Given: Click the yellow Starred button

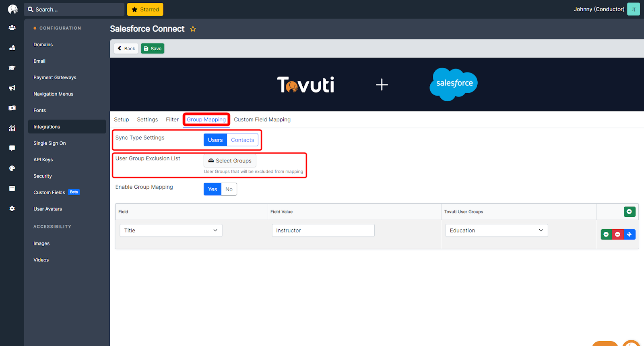Looking at the screenshot, I should tap(145, 9).
